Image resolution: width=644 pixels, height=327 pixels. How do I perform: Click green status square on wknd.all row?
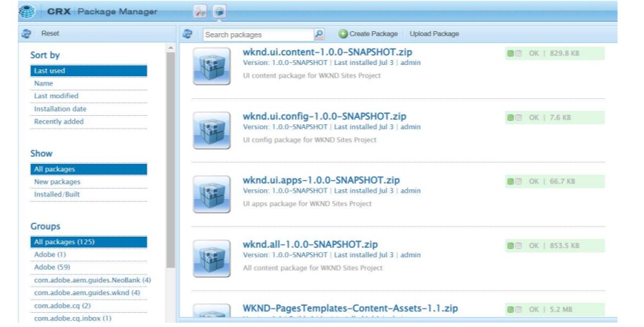coord(511,246)
